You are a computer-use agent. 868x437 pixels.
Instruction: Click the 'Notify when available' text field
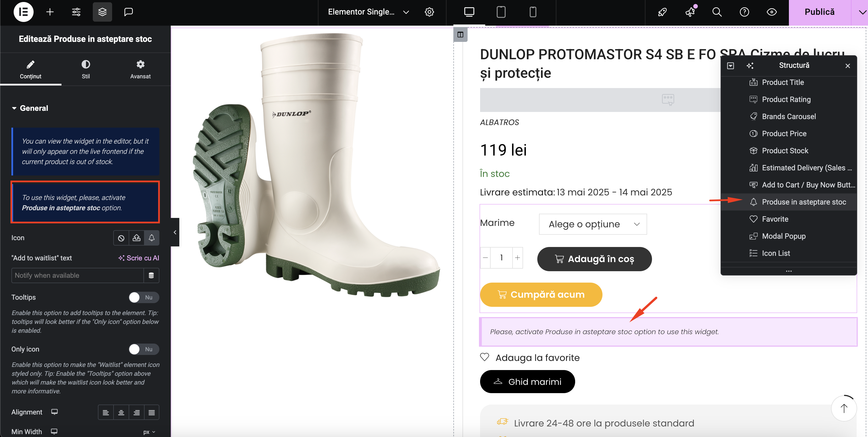coord(77,275)
